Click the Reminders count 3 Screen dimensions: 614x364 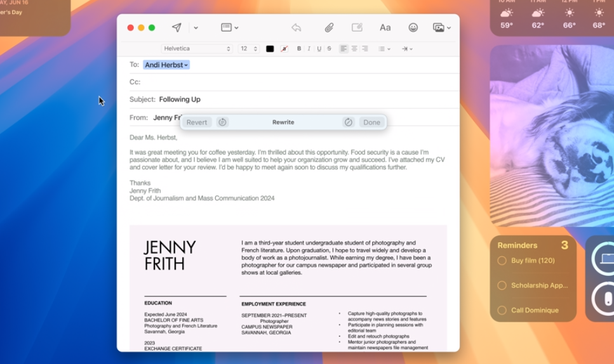564,245
